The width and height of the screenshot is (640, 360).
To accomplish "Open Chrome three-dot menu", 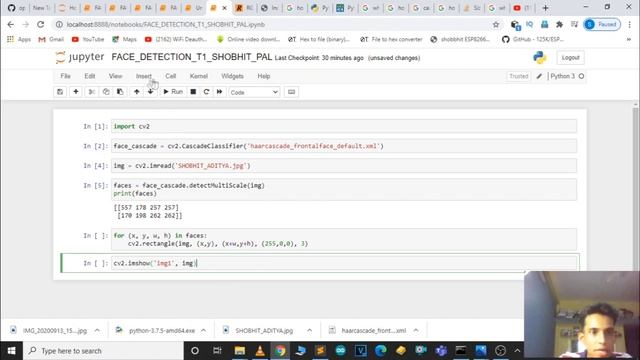I will pos(630,24).
